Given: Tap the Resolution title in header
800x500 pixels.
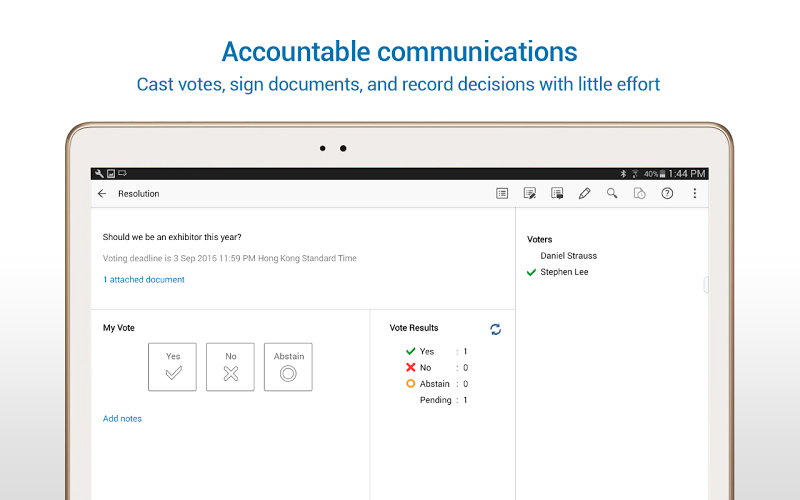Looking at the screenshot, I should tap(138, 194).
